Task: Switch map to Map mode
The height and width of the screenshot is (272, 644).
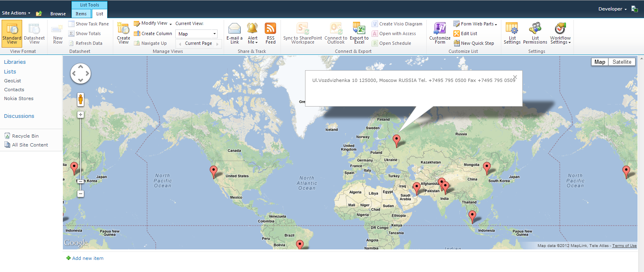Action: [600, 62]
